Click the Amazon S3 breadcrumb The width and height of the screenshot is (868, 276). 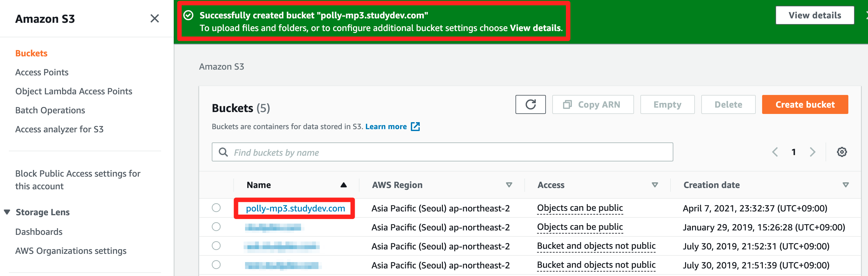pos(221,67)
